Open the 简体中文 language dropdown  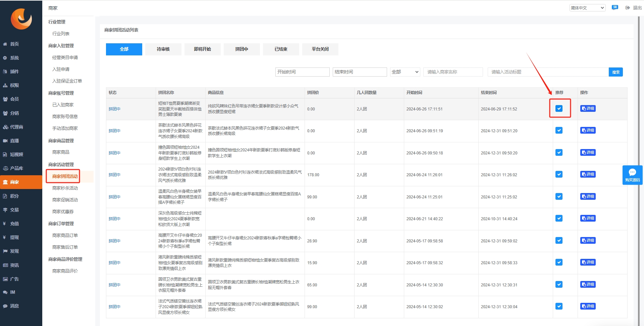coord(587,8)
